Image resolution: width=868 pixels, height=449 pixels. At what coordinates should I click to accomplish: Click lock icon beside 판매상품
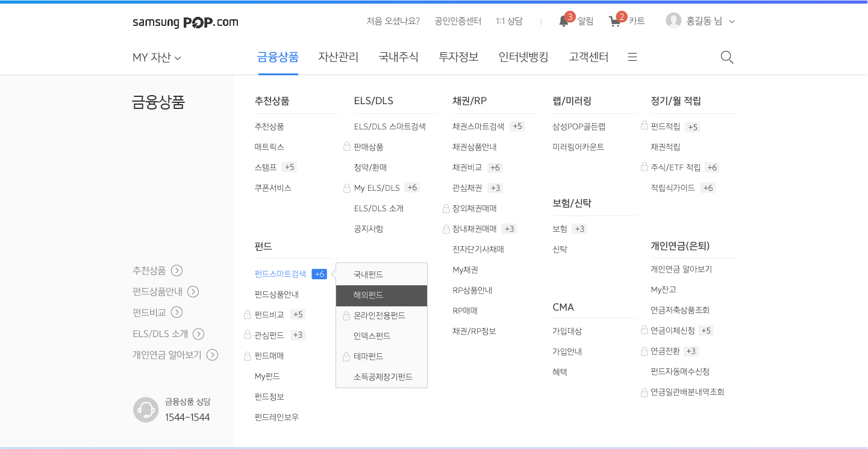pos(347,146)
